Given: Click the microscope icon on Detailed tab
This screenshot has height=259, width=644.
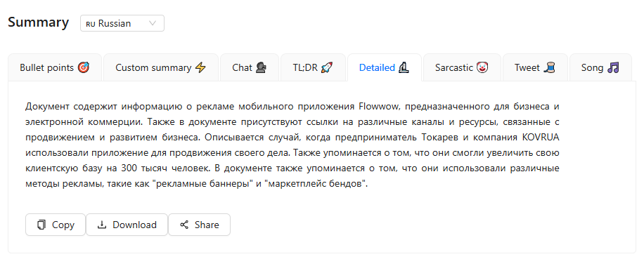Looking at the screenshot, I should pos(404,67).
